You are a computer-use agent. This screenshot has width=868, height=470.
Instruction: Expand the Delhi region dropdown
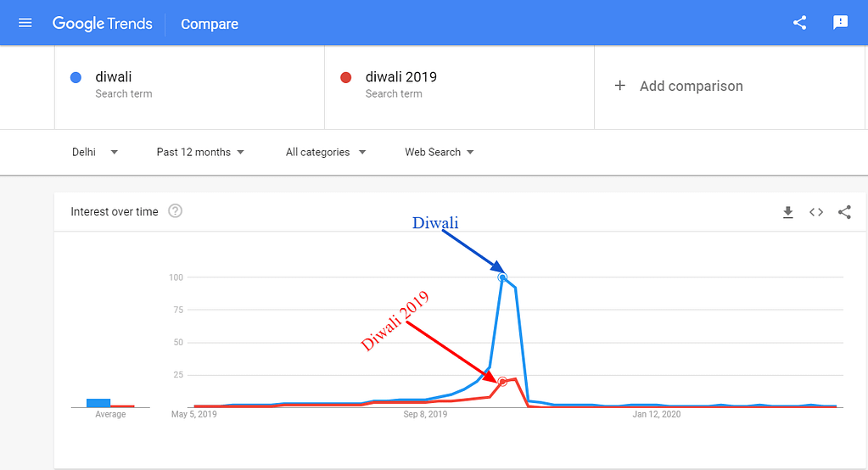click(x=95, y=152)
